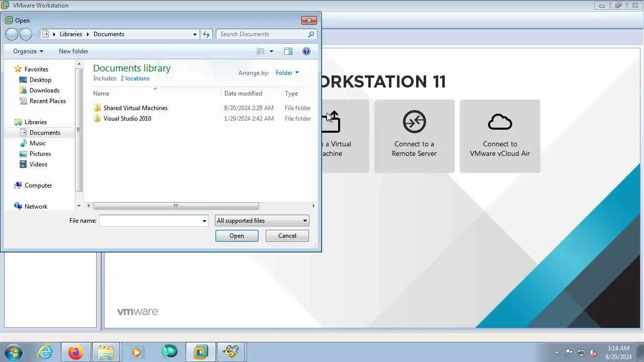This screenshot has width=644, height=362.
Task: Click the Forward navigation arrow in Open dialog
Action: [x=26, y=34]
